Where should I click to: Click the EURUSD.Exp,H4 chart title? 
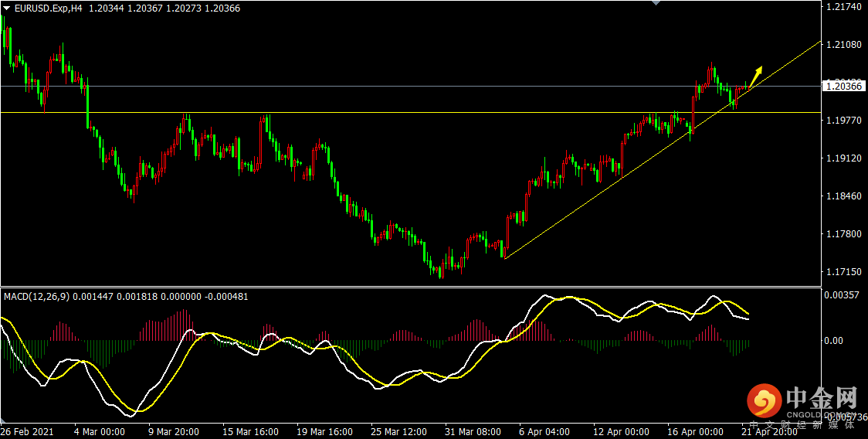pos(49,9)
